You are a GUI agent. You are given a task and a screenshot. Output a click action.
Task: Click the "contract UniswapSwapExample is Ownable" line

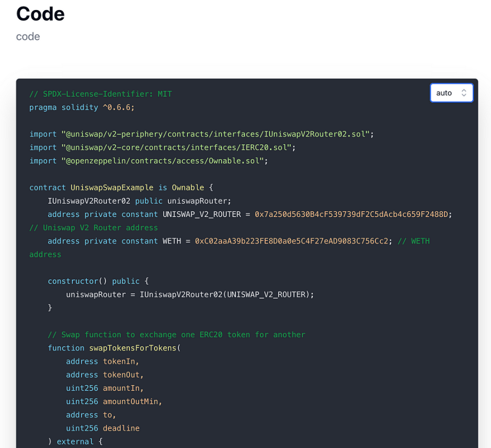pyautogui.click(x=121, y=188)
